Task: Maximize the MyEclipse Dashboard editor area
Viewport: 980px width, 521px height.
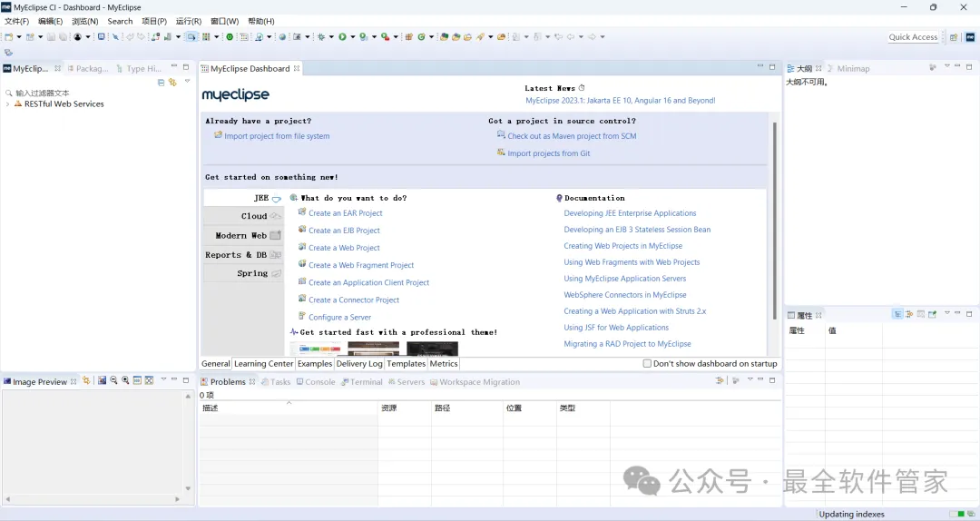Action: click(x=772, y=66)
